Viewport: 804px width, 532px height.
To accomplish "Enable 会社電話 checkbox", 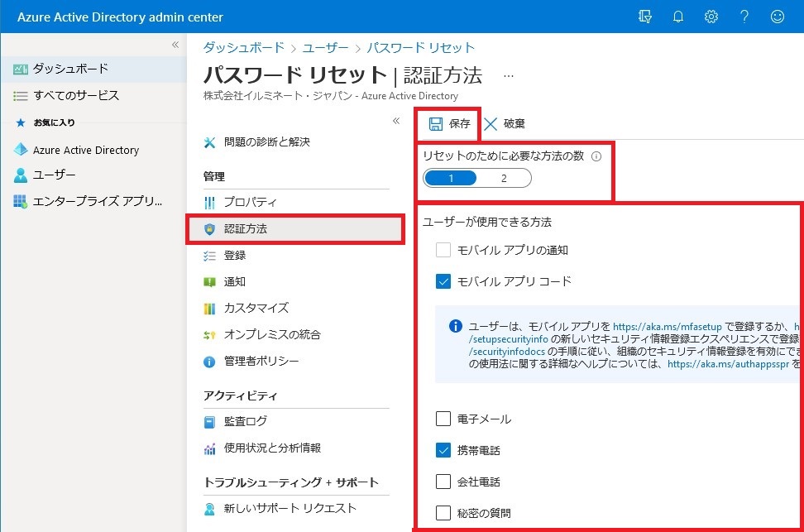I will 443,482.
